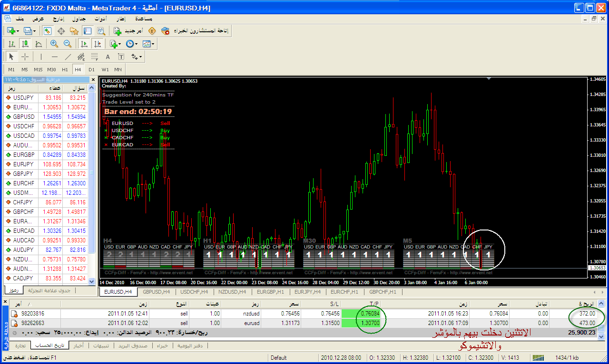The height and width of the screenshot is (364, 609).
Task: Click the إتاحة المستشارون الخبراء button
Action: 195,31
